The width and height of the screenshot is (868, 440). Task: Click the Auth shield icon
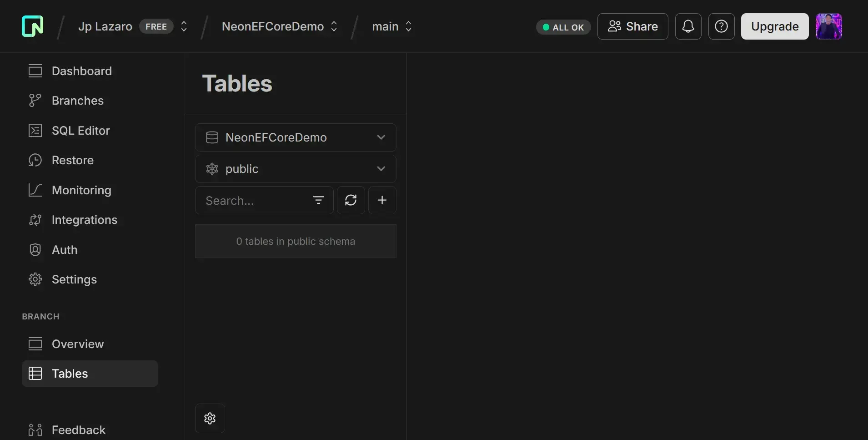[x=35, y=250]
